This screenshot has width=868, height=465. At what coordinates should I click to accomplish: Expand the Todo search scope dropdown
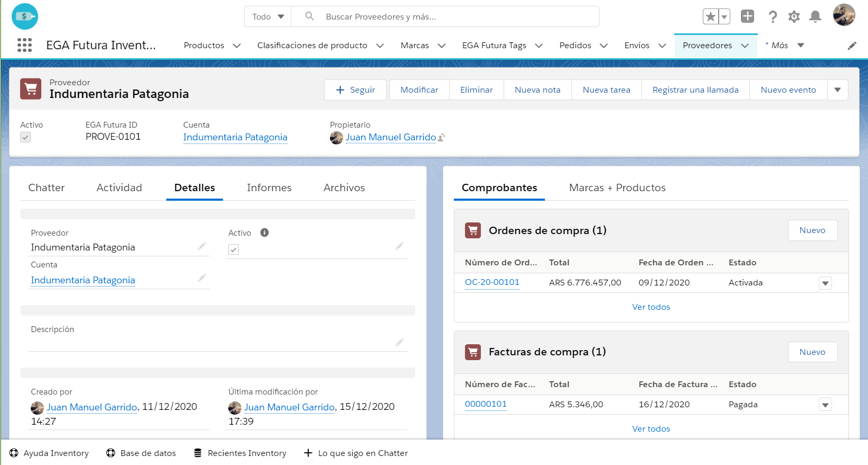click(268, 17)
